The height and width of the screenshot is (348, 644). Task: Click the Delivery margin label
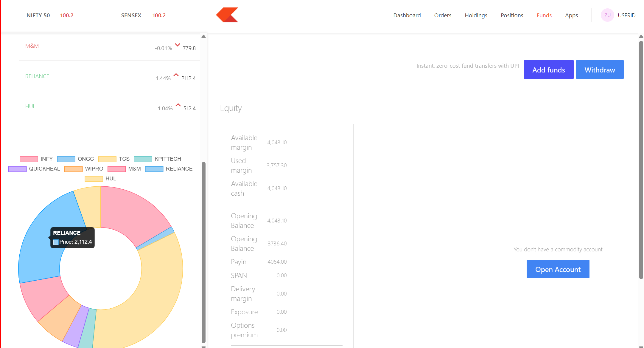(243, 294)
